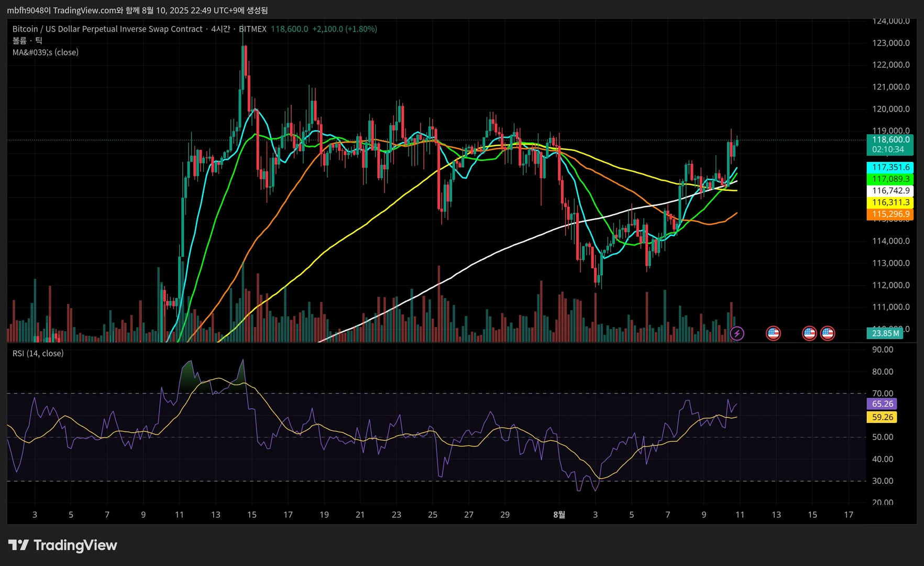Image resolution: width=924 pixels, height=566 pixels.
Task: Click the 123,000.0 price axis label
Action: click(x=891, y=43)
